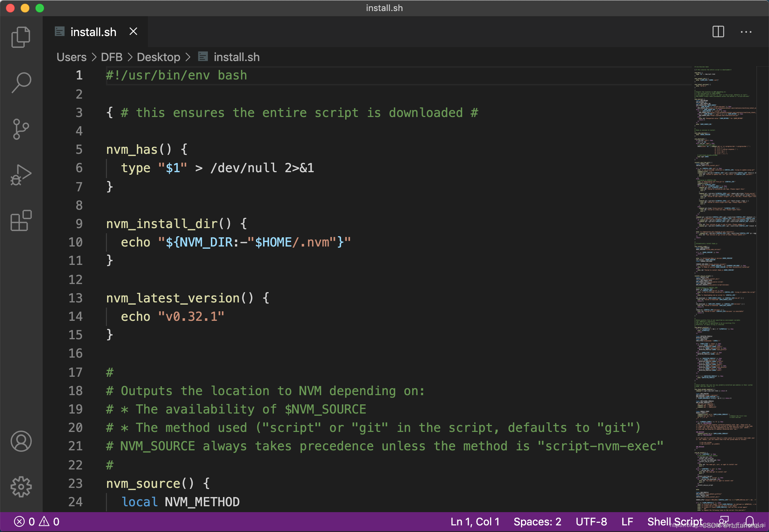Click 'nvm_install_dir()' function name

pyautogui.click(x=169, y=224)
